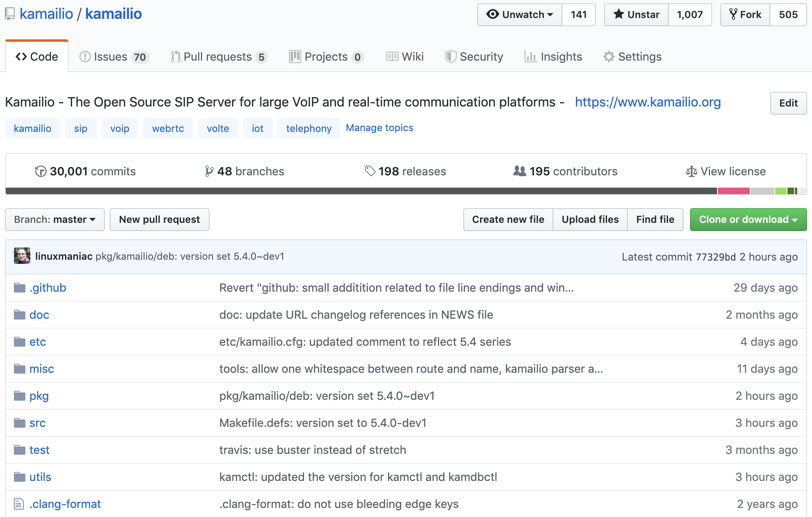Click linuxmaniac's avatar thumbnail
The image size is (812, 517).
22,256
